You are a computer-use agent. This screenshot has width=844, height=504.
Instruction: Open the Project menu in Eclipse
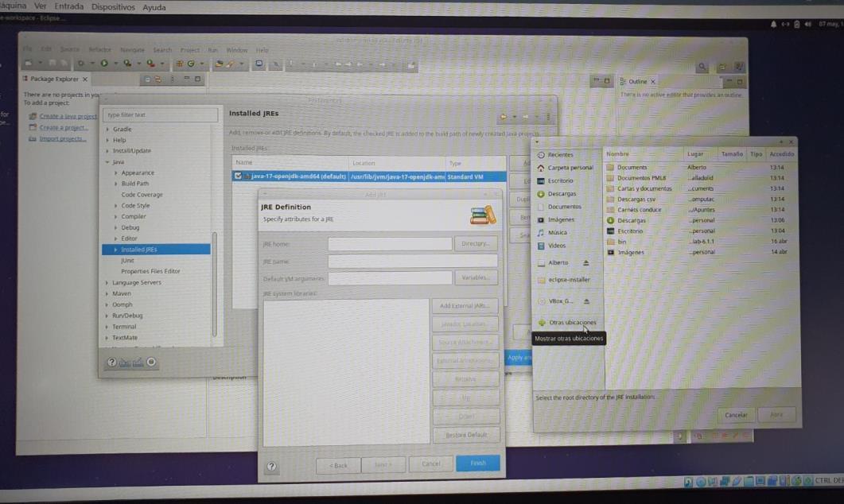coord(189,50)
